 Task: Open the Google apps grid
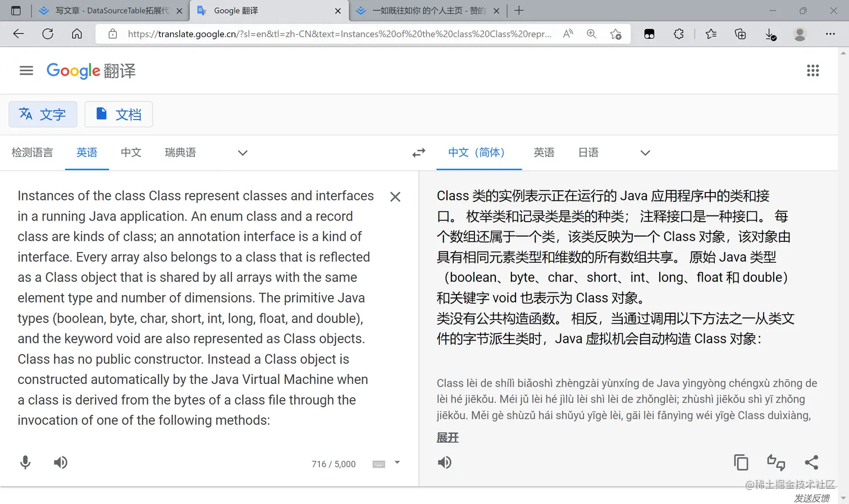(813, 71)
